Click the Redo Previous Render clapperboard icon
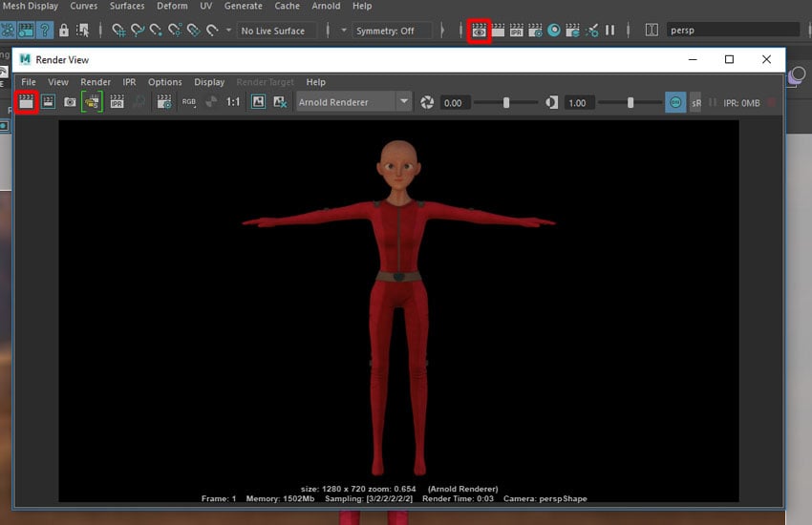812x525 pixels. [x=26, y=101]
